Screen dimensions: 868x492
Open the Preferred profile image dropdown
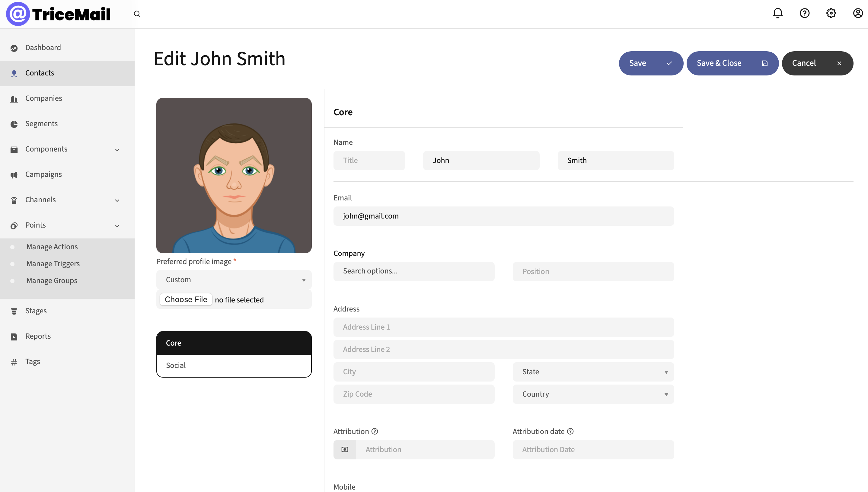234,280
